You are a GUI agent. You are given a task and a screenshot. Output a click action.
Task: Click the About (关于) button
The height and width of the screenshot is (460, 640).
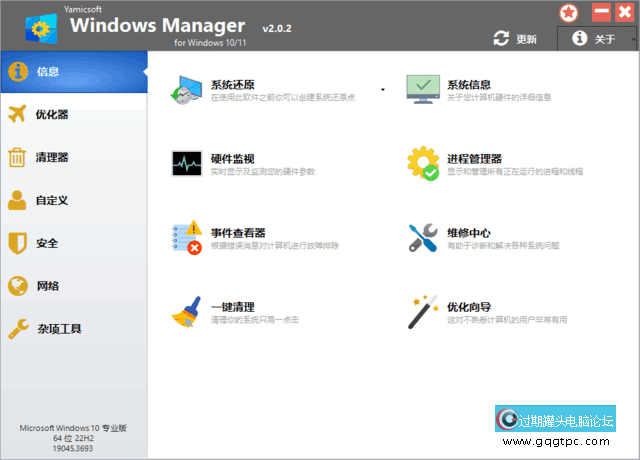[594, 39]
